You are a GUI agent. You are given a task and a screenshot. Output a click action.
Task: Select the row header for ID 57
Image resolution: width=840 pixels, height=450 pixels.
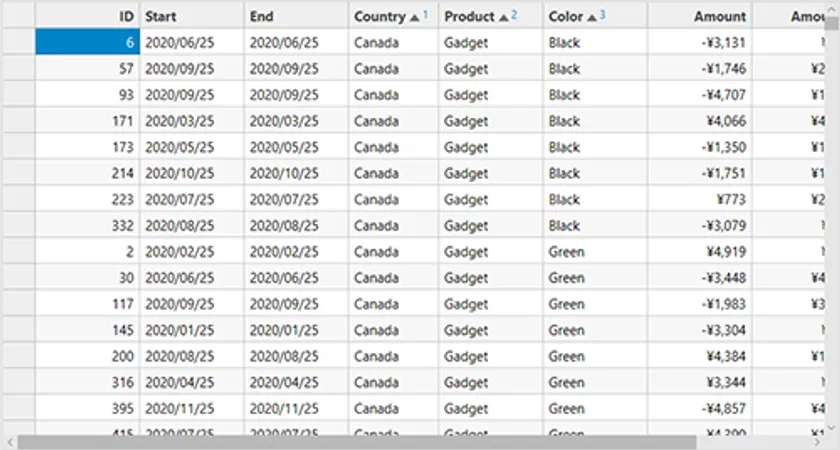click(x=17, y=69)
